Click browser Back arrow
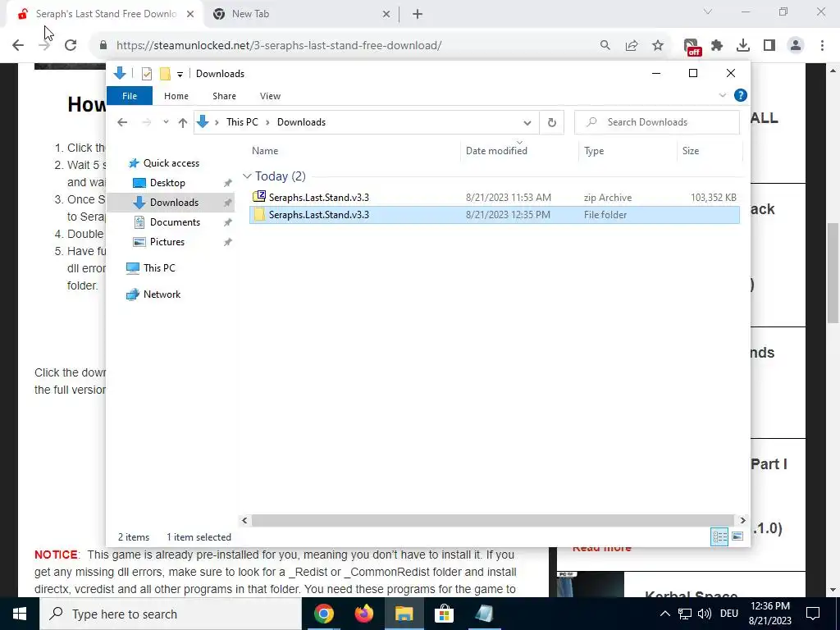Viewport: 840px width, 630px height. tap(18, 46)
